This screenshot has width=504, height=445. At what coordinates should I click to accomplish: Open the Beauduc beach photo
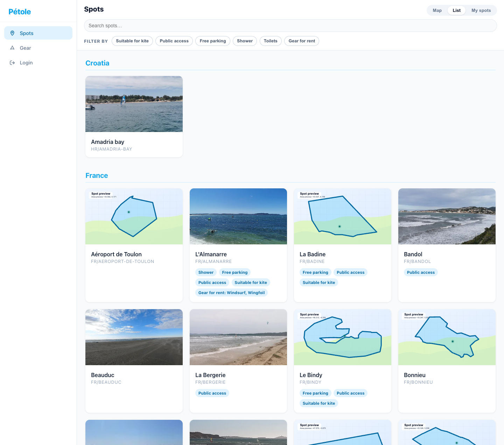point(134,337)
